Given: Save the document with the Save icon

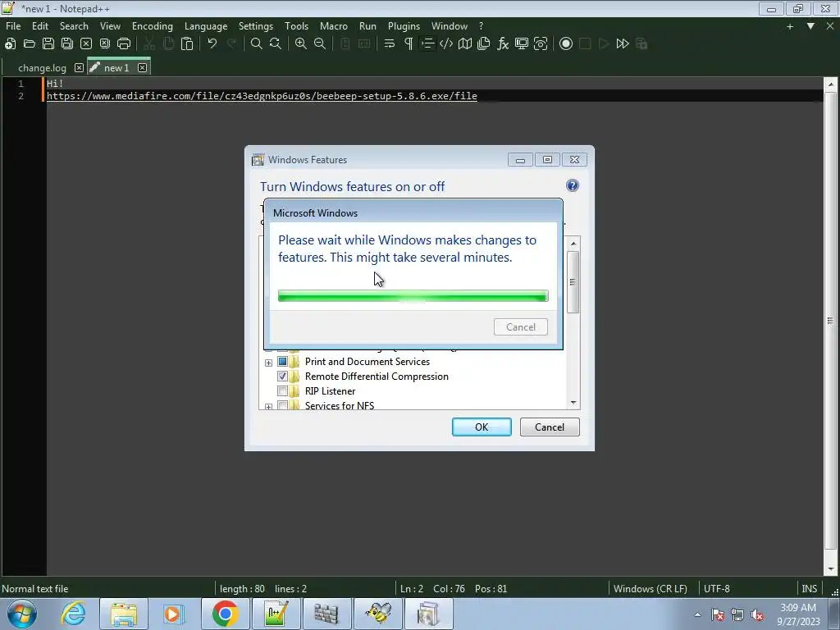Looking at the screenshot, I should click(48, 44).
